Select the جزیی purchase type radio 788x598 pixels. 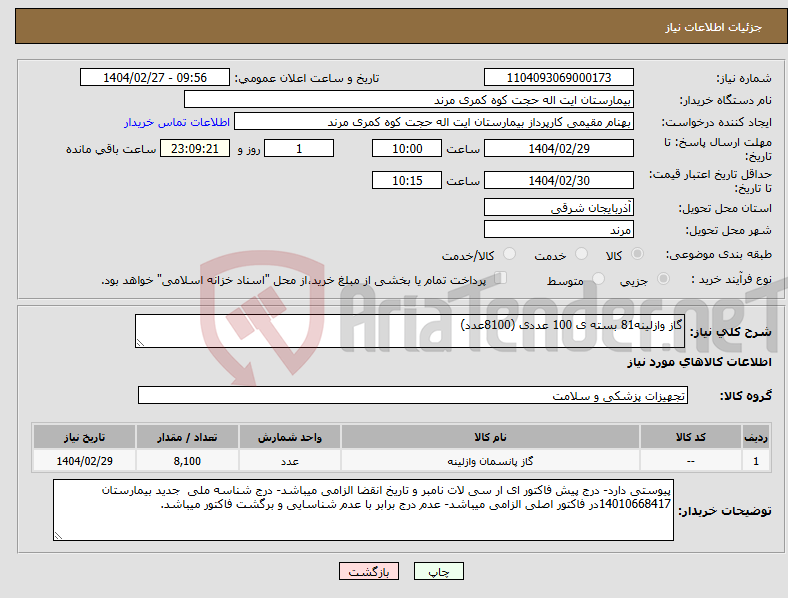[x=663, y=278]
